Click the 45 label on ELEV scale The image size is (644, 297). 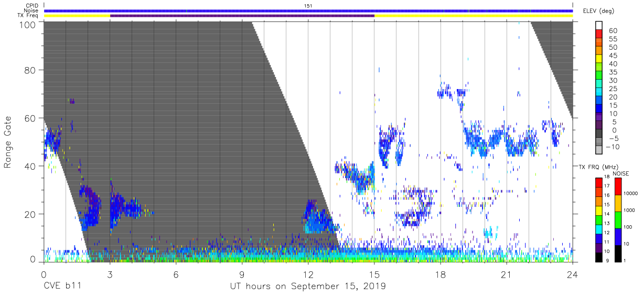613,56
